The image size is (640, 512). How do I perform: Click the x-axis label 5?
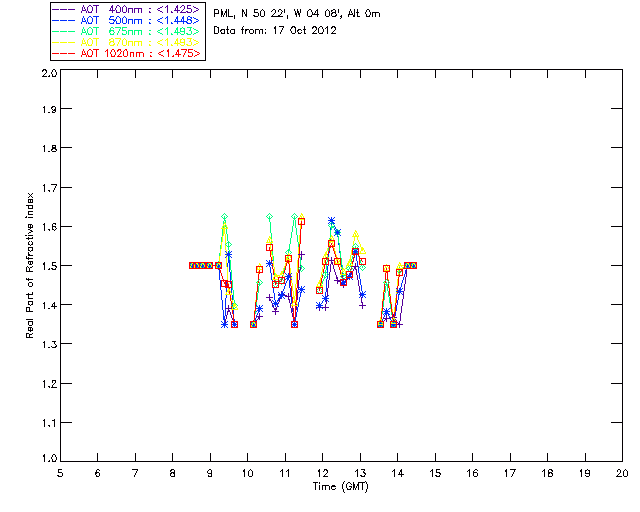click(60, 473)
